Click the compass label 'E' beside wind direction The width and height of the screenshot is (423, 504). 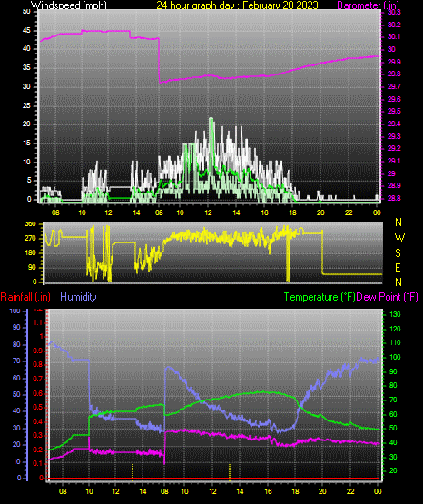[x=398, y=267]
